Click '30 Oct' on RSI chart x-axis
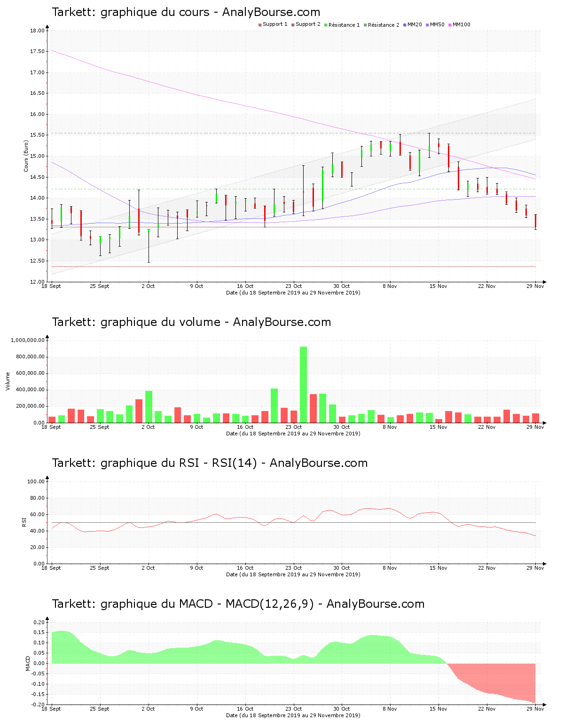This screenshot has width=564, height=728. [342, 568]
